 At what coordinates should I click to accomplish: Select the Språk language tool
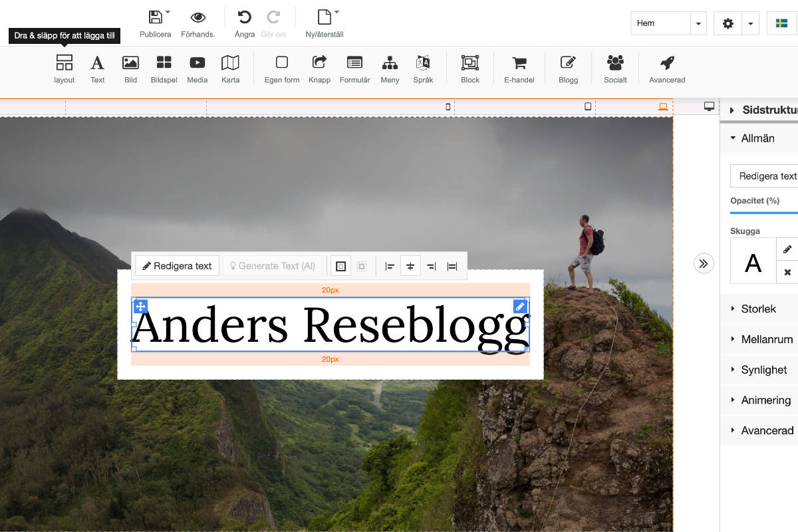(x=423, y=69)
